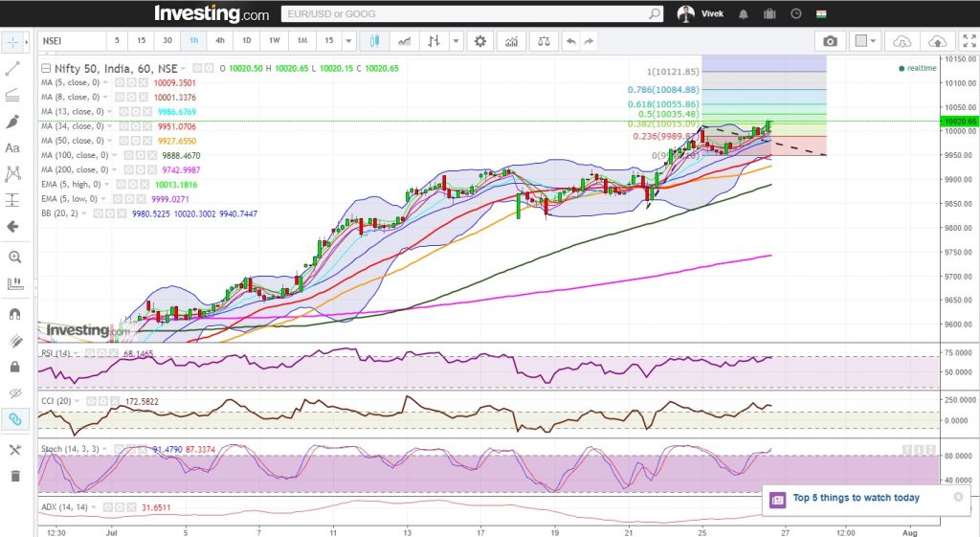This screenshot has height=537, width=980.
Task: Switch to the 1D interval
Action: click(x=247, y=40)
